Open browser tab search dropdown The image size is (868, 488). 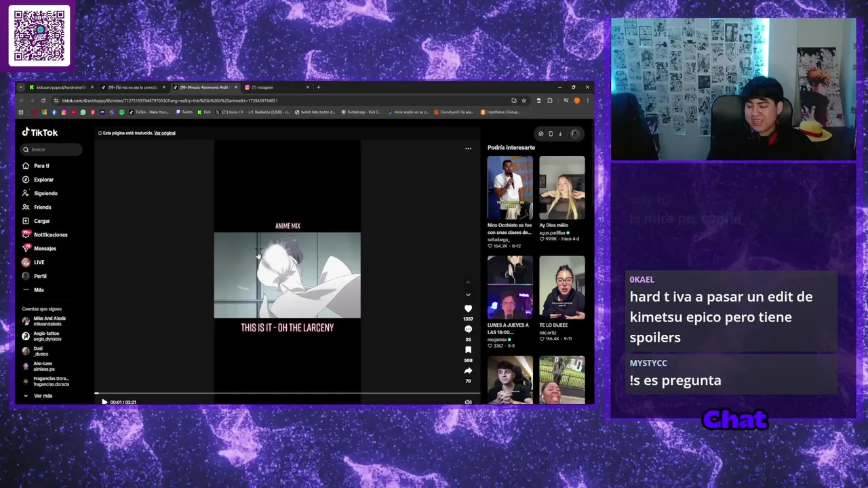(x=21, y=87)
